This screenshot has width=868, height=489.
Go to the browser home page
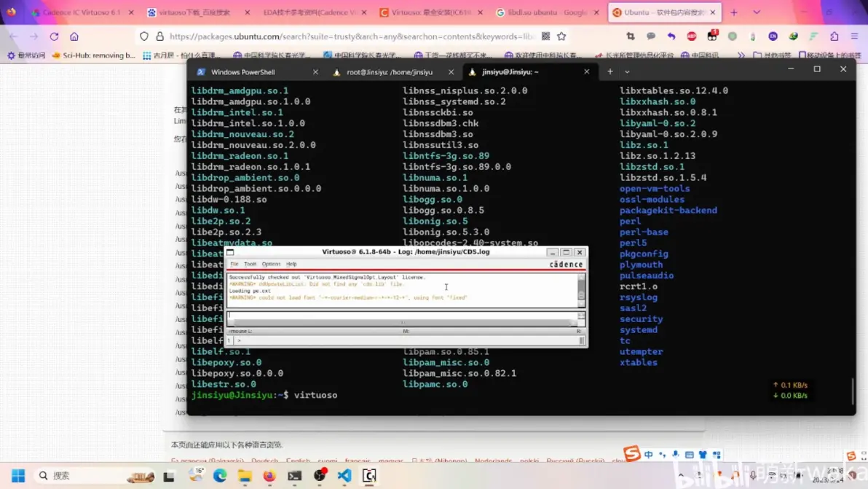pos(74,36)
